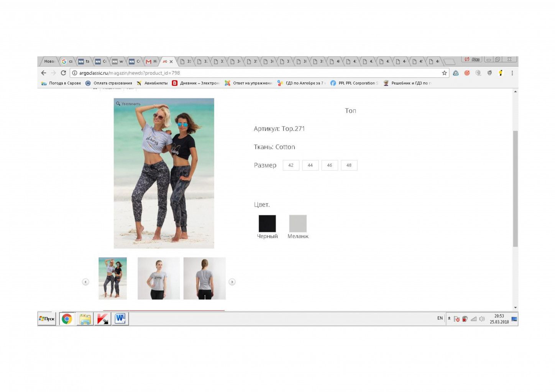The width and height of the screenshot is (555, 392).
Task: Open the 'Погода в Сарове' bookmark
Action: 61,83
